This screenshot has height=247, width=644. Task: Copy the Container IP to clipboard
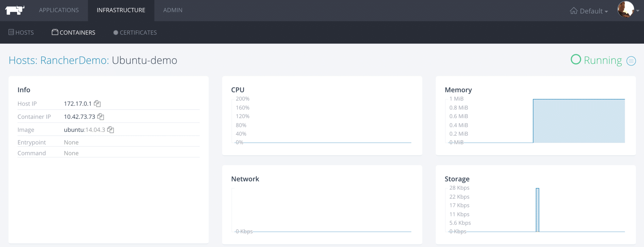pyautogui.click(x=101, y=117)
